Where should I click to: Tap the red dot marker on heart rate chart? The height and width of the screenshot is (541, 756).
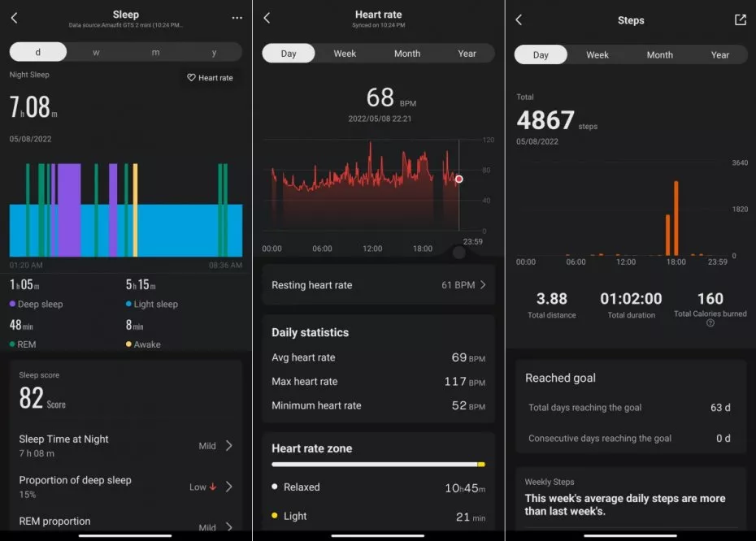pyautogui.click(x=458, y=179)
